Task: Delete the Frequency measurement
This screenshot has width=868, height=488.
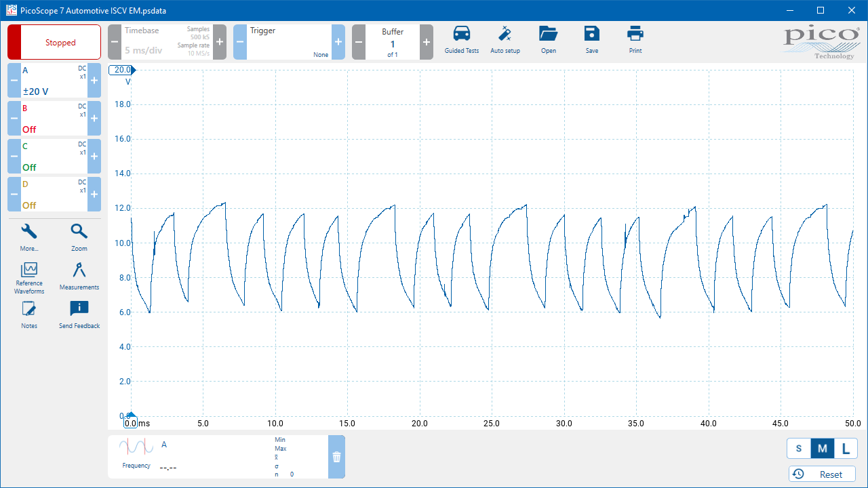Action: click(x=336, y=457)
